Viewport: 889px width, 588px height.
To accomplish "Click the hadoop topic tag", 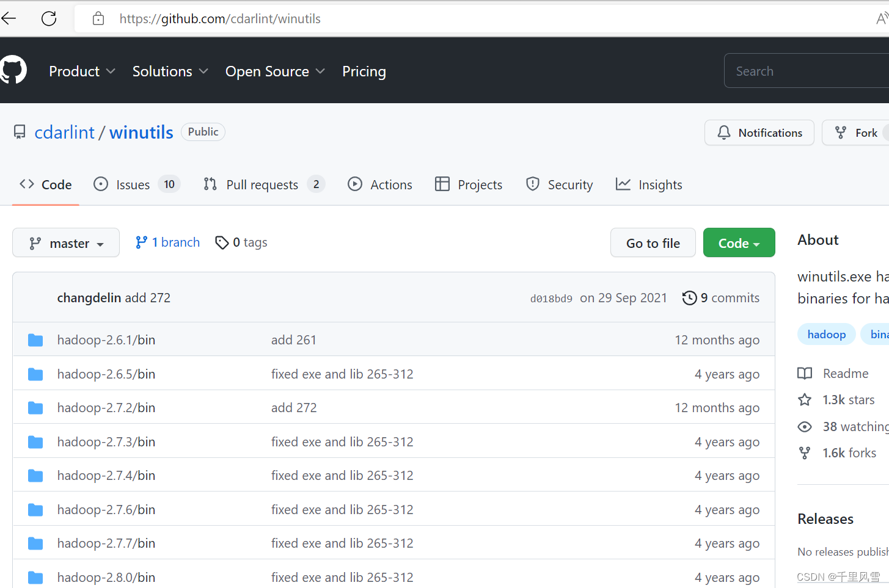I will pyautogui.click(x=826, y=334).
